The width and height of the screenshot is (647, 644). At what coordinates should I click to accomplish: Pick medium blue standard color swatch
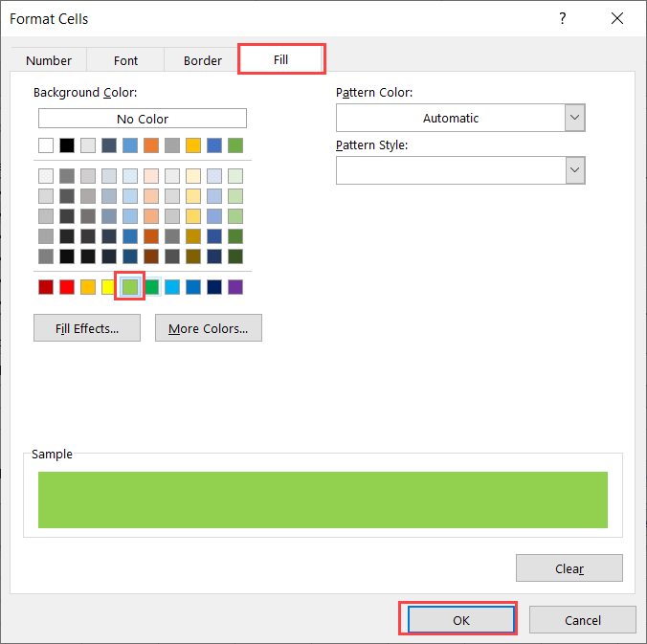coord(193,287)
